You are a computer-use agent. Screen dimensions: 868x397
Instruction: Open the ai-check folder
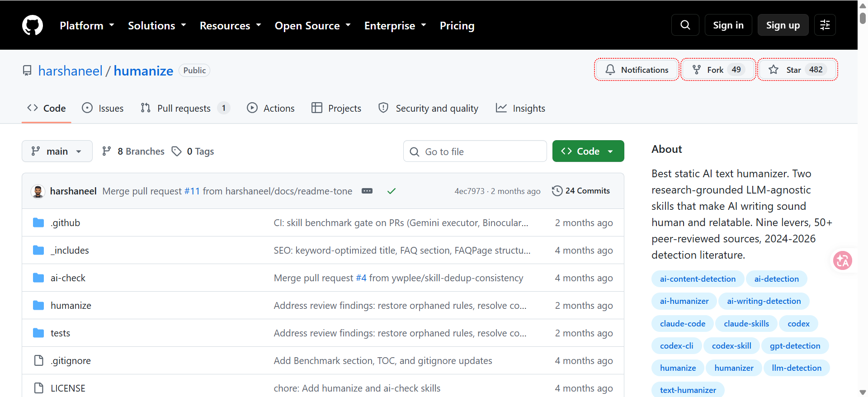pyautogui.click(x=68, y=278)
